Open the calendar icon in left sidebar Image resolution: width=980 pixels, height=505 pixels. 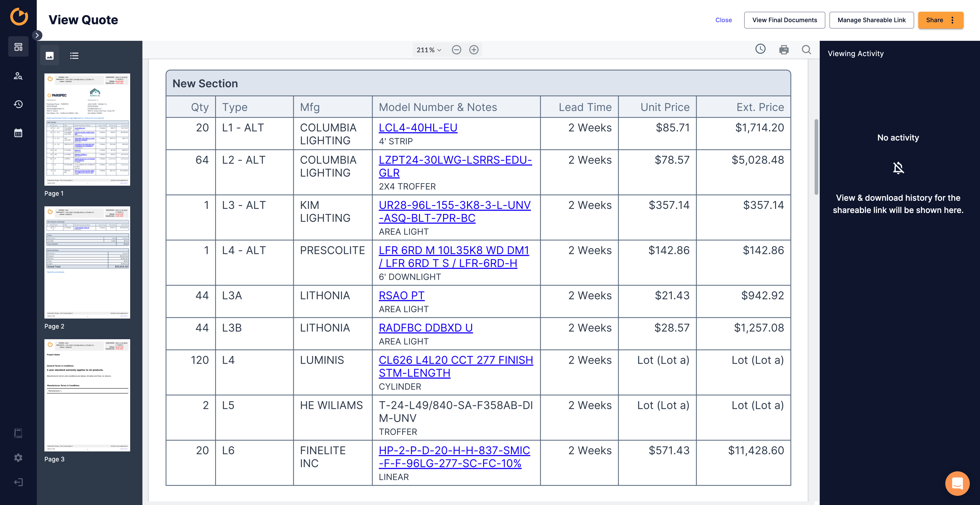18,133
